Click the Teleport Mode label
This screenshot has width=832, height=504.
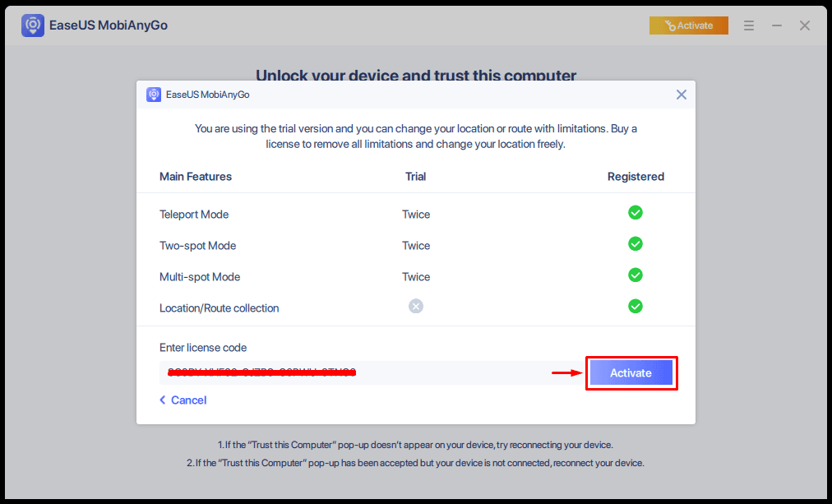pos(194,215)
